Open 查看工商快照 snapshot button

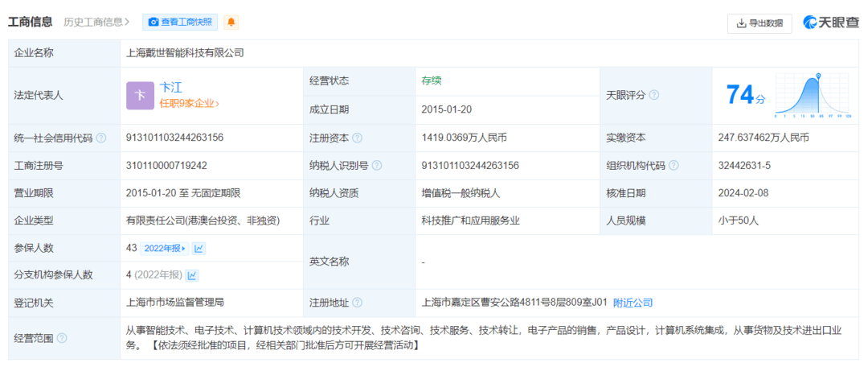[x=181, y=23]
